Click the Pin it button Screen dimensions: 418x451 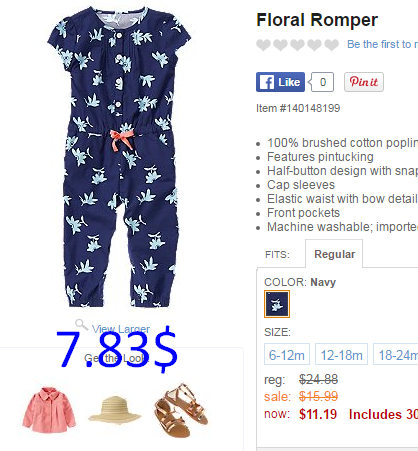click(x=364, y=82)
